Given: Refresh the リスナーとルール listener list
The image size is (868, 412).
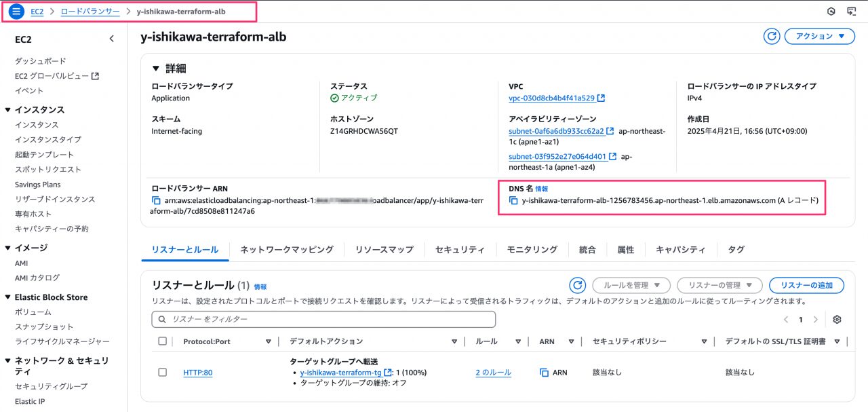Looking at the screenshot, I should point(577,285).
